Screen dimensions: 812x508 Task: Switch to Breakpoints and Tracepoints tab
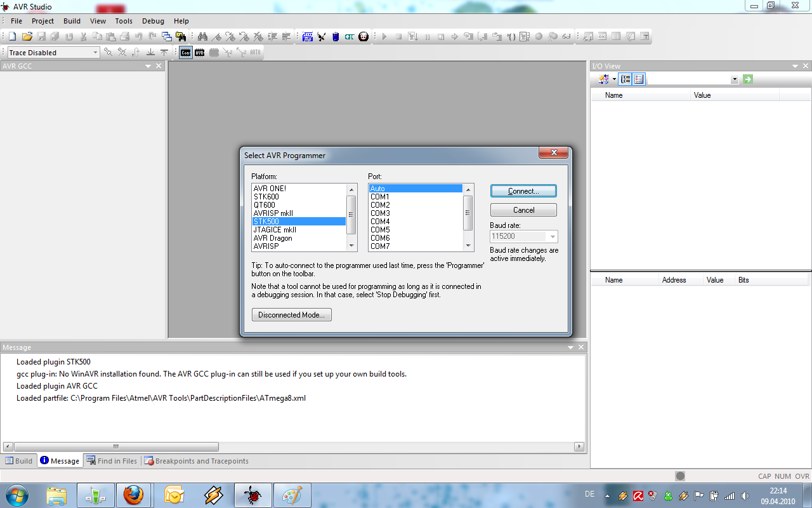coord(197,461)
